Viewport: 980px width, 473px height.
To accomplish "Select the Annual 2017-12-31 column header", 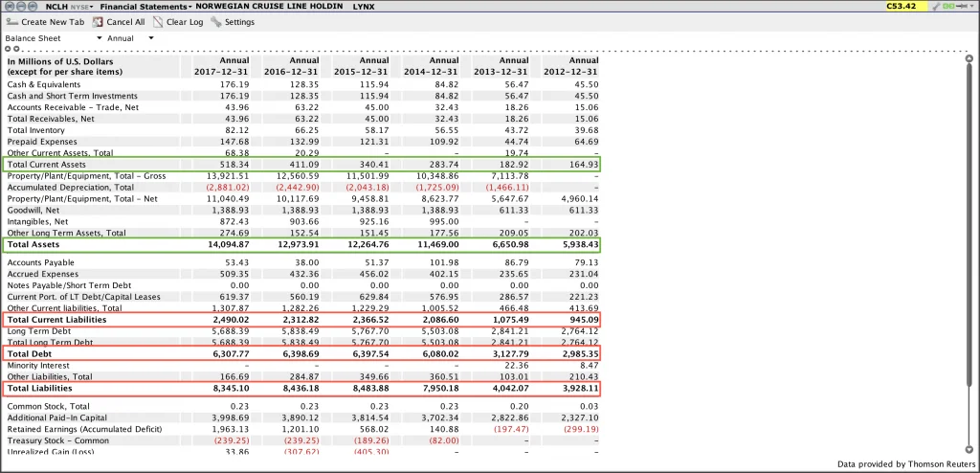I will coord(221,66).
